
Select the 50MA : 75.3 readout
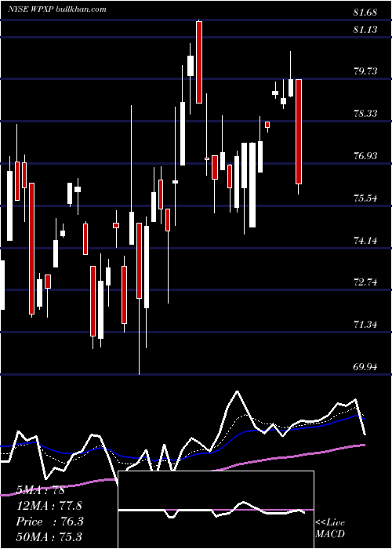pos(49,536)
